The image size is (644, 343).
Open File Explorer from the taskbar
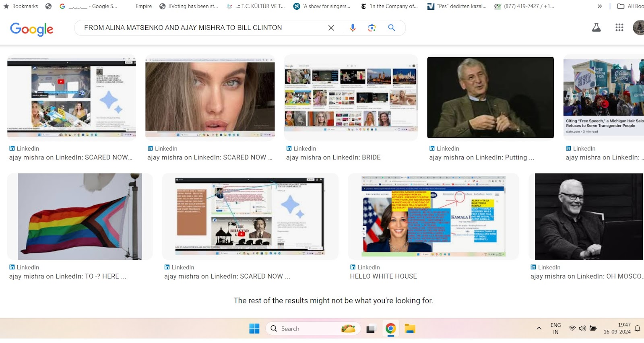pos(410,329)
